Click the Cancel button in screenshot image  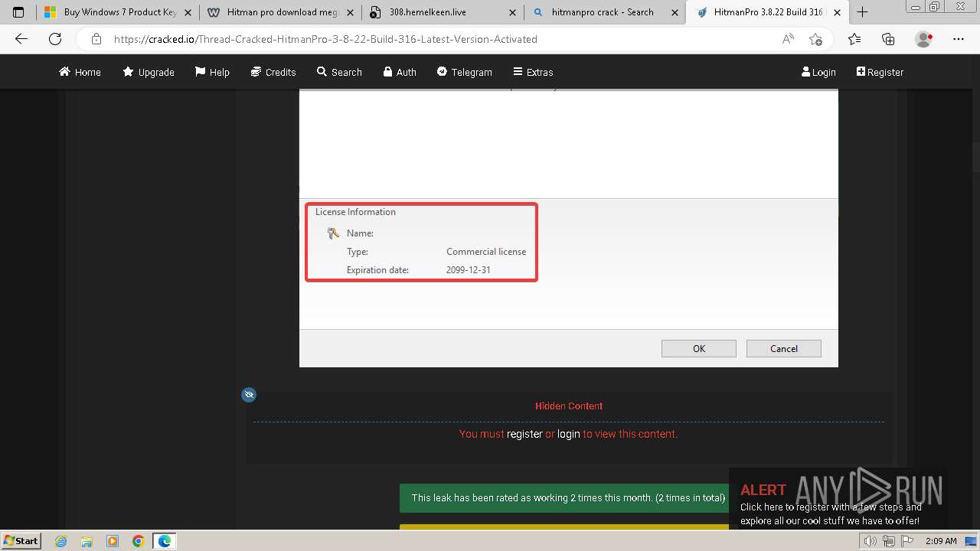pyautogui.click(x=784, y=348)
